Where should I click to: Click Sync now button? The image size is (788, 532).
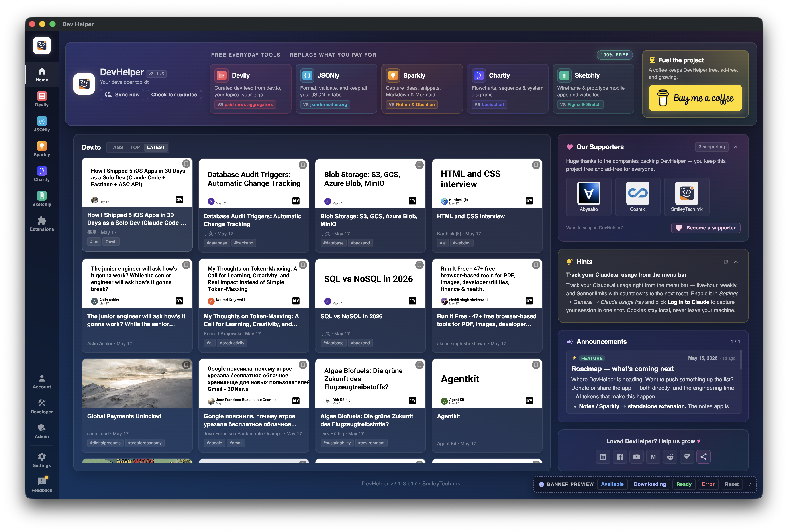[122, 95]
